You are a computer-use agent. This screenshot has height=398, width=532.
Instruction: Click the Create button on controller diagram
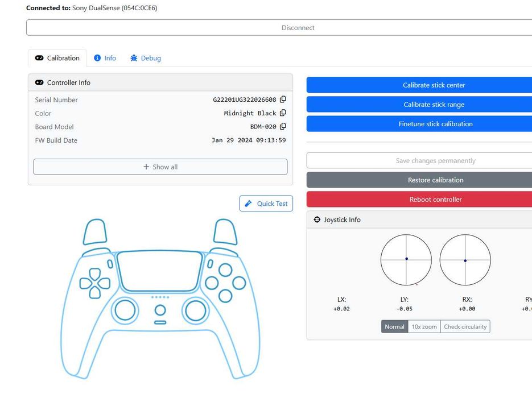tap(110, 264)
